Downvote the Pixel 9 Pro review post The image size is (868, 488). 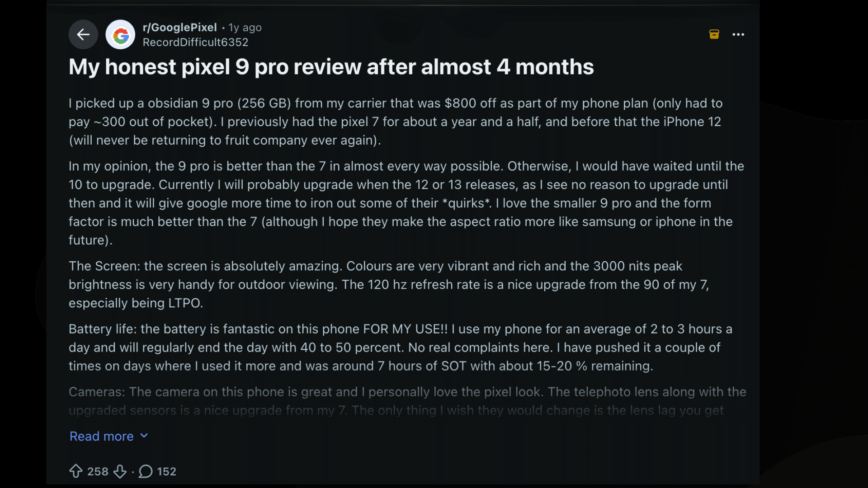[x=120, y=471]
